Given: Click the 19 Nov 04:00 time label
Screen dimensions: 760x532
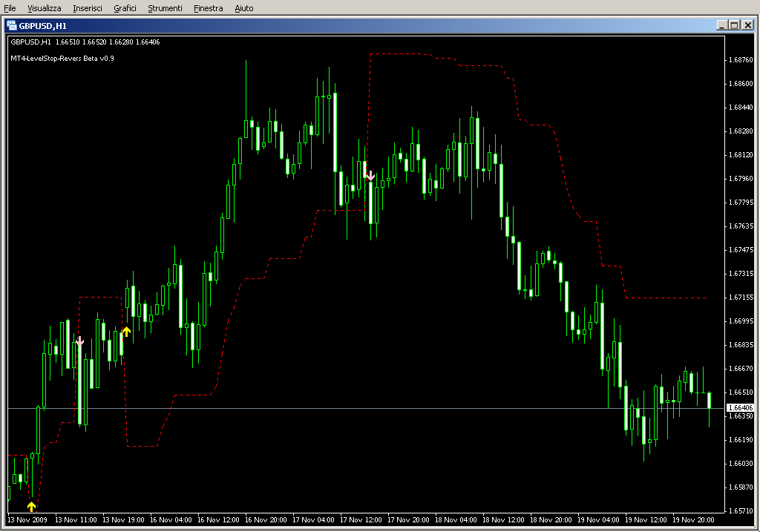Looking at the screenshot, I should click(x=598, y=520).
